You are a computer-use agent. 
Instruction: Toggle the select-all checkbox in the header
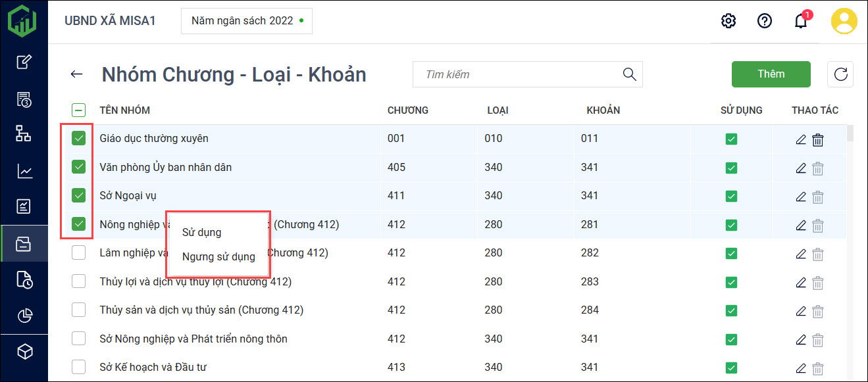tap(79, 110)
